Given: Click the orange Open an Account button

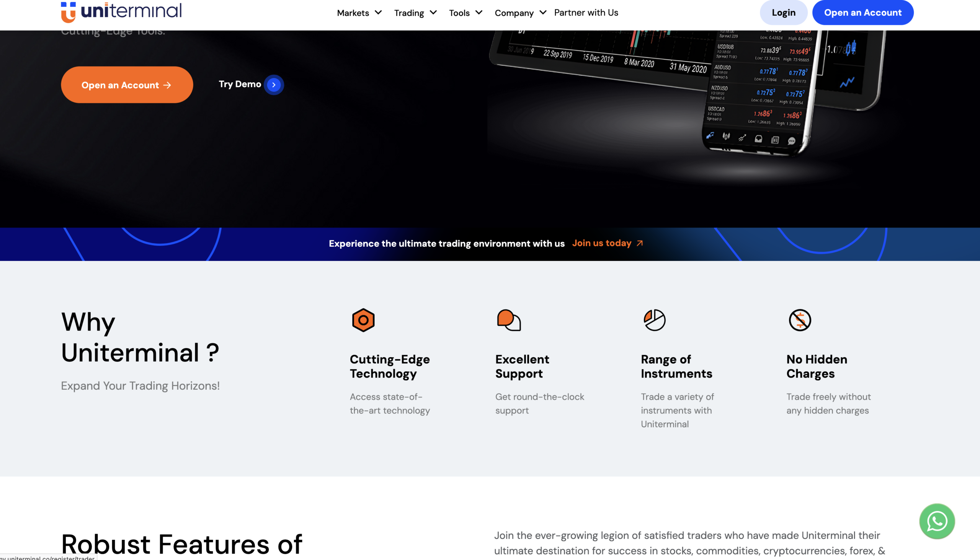Looking at the screenshot, I should coord(127,85).
